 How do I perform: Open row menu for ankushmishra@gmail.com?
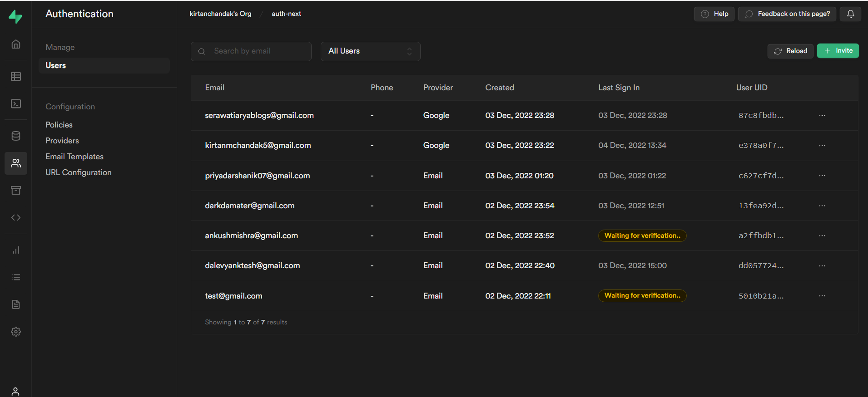[x=822, y=235]
